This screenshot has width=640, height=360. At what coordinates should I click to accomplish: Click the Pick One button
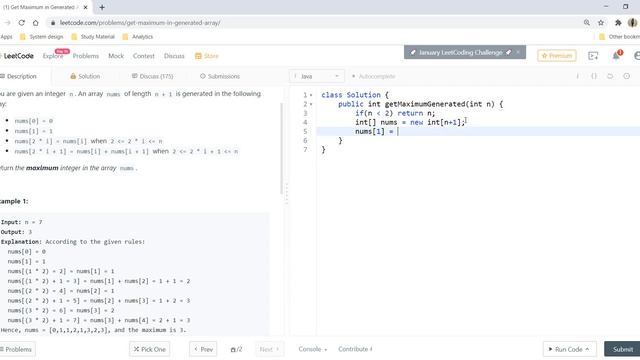tap(150, 349)
